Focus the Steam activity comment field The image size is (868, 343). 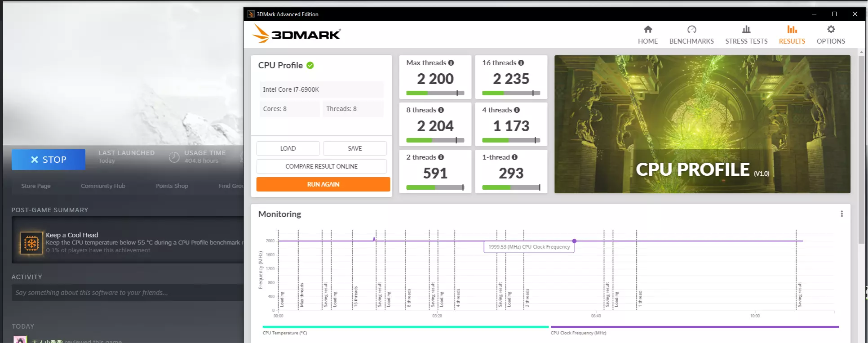[128, 293]
